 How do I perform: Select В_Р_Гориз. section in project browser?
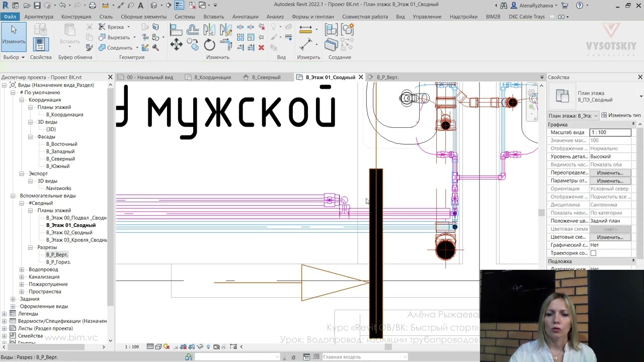58,262
